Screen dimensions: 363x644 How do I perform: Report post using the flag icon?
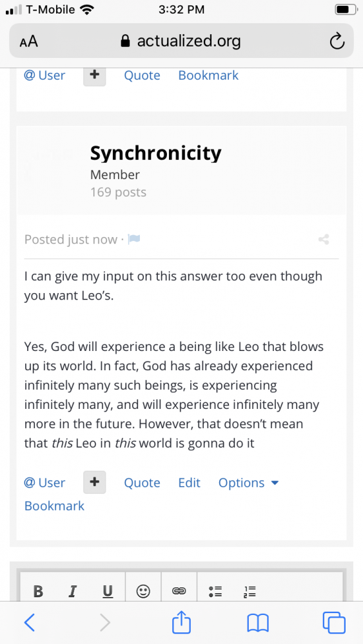coord(134,239)
